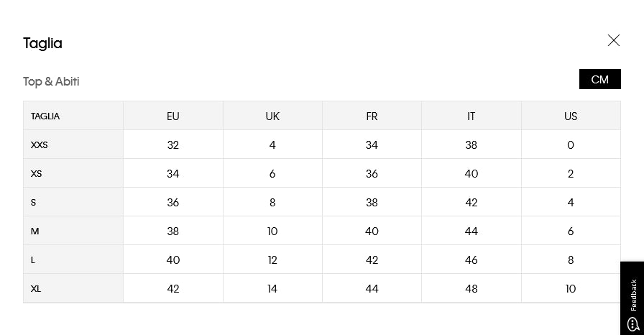Toggle the CM unit button

[599, 79]
